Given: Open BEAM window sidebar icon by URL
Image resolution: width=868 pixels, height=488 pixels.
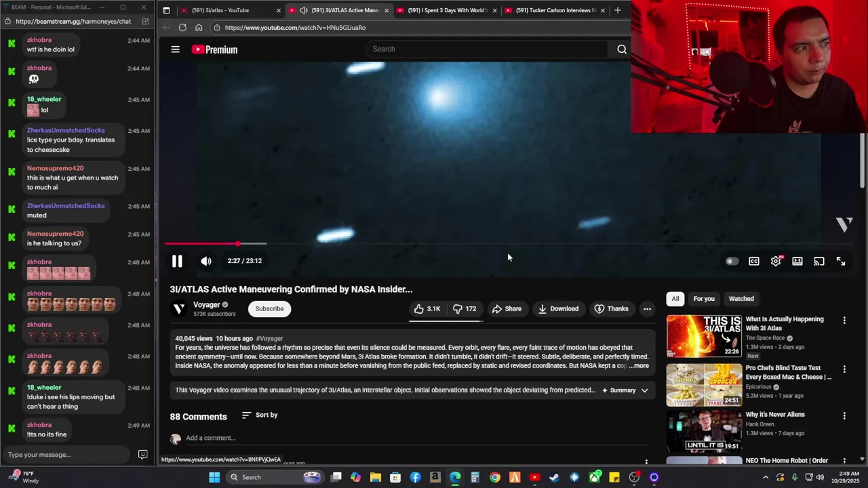Looking at the screenshot, I should coord(145,21).
